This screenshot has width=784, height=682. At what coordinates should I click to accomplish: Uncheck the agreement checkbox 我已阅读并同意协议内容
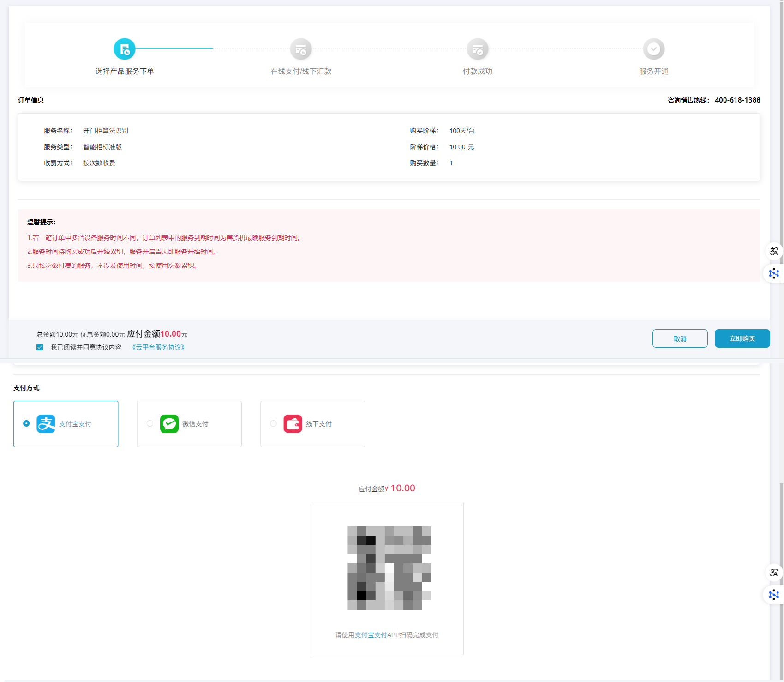(x=40, y=347)
